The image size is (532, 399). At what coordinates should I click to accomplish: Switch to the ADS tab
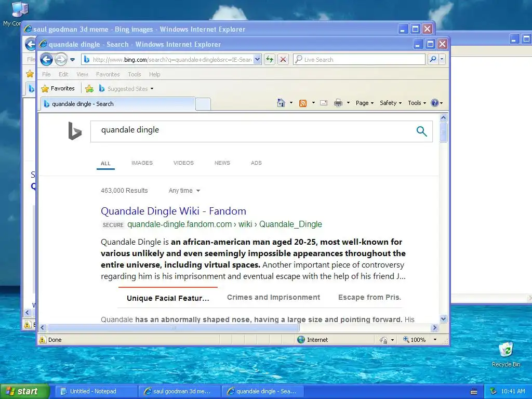tap(256, 163)
